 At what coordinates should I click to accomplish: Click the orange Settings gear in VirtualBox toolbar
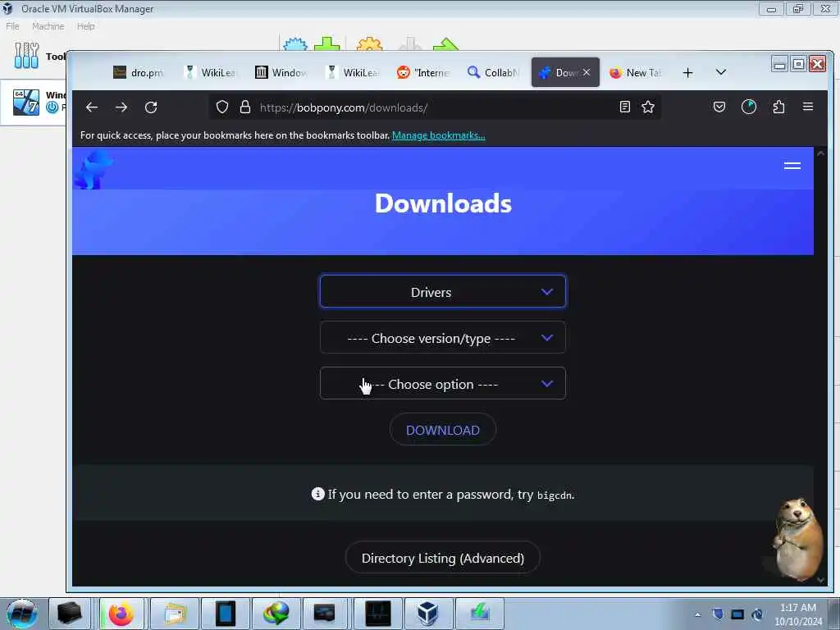pyautogui.click(x=370, y=44)
